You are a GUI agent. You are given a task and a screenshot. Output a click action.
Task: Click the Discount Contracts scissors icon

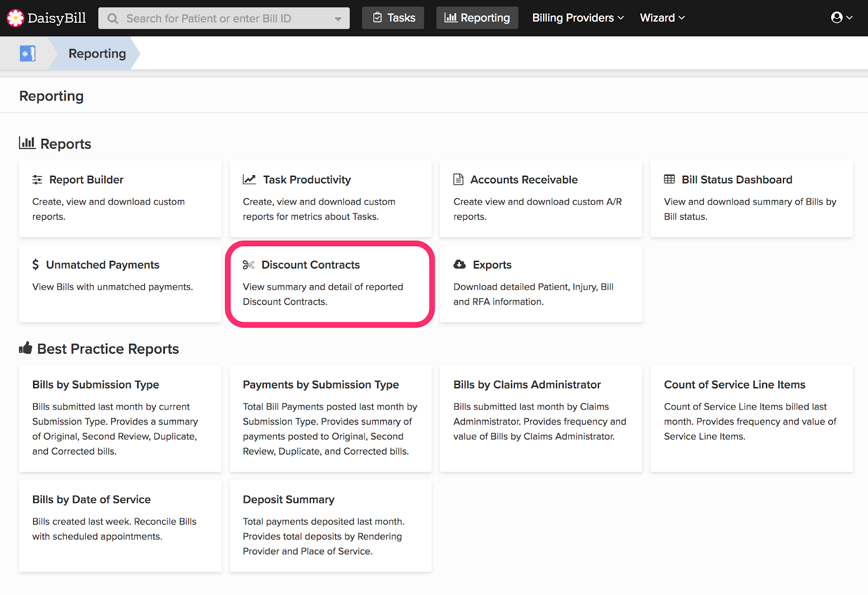248,265
